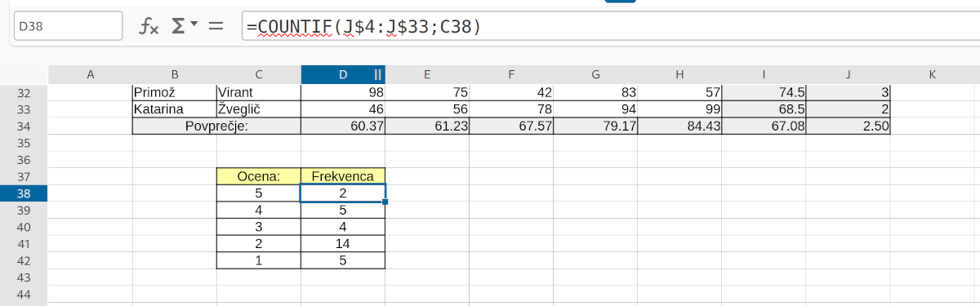Image resolution: width=980 pixels, height=306 pixels.
Task: Select row 34 header
Action: [x=24, y=126]
